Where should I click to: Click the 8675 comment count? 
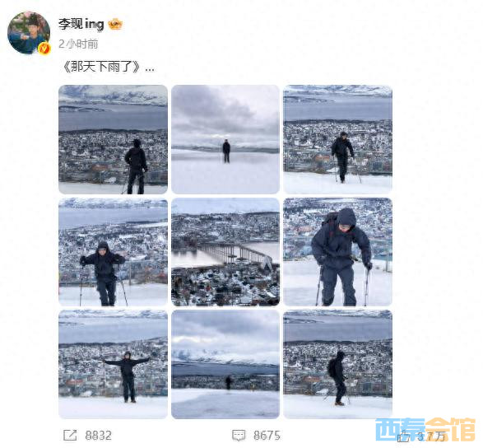[267, 436]
